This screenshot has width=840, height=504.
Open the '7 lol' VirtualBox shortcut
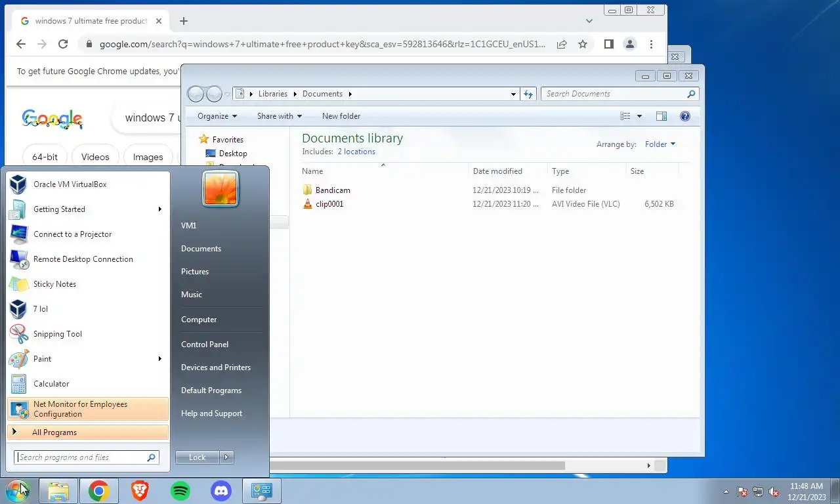(88, 309)
